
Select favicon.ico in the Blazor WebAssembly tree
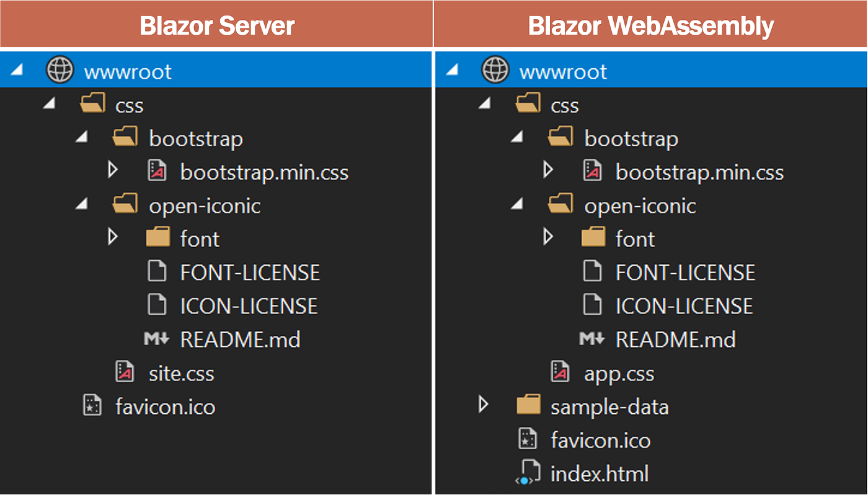coord(600,439)
